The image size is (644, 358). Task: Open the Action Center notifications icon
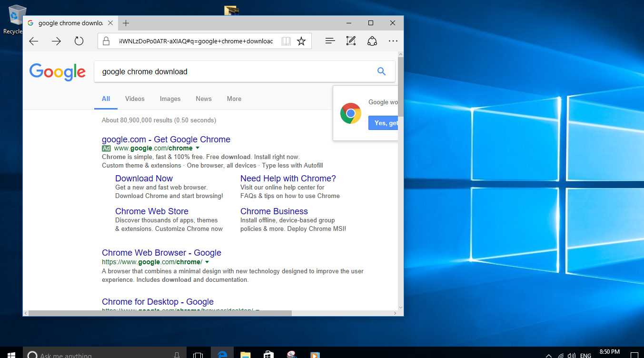pyautogui.click(x=634, y=355)
